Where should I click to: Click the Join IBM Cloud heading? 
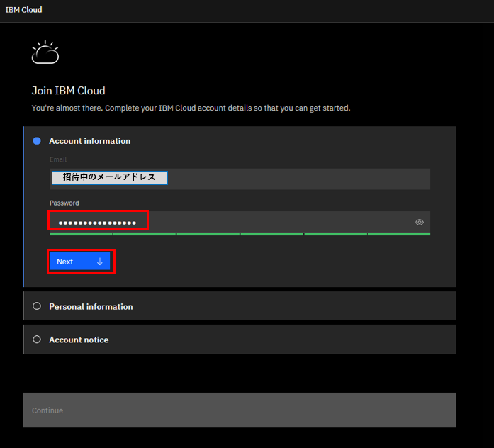click(x=68, y=91)
